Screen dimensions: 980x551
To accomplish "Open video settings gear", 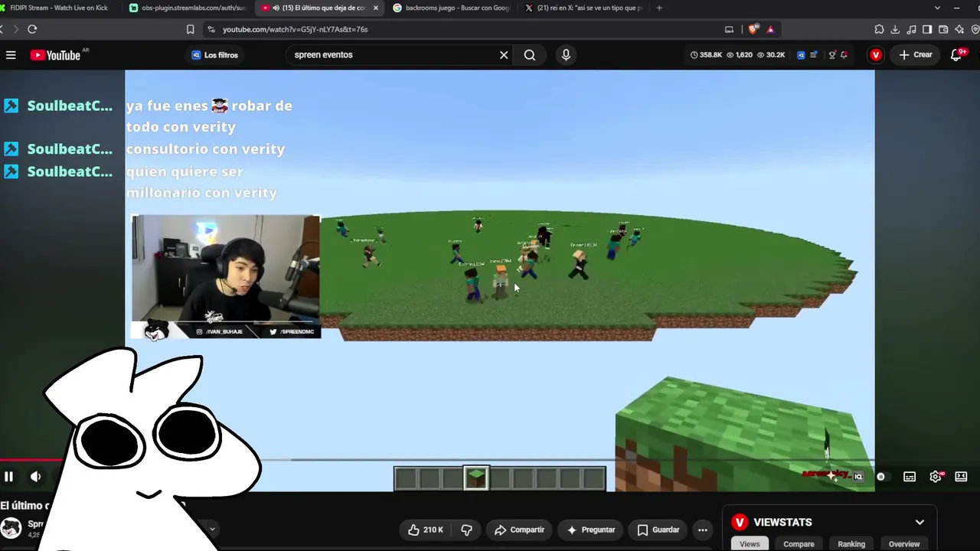I will tap(936, 476).
